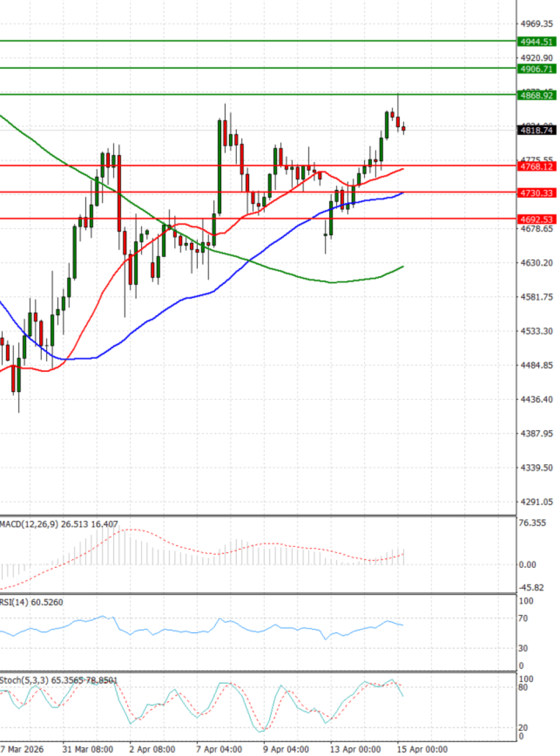Click the 4944.51 green resistance price label
Image resolution: width=560 pixels, height=756 pixels.
pos(536,41)
